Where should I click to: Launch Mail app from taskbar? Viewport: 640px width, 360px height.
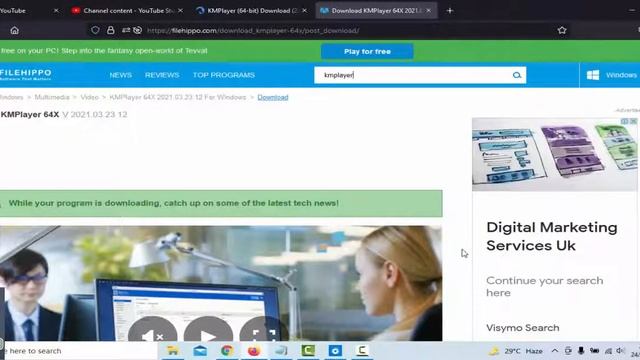200,351
